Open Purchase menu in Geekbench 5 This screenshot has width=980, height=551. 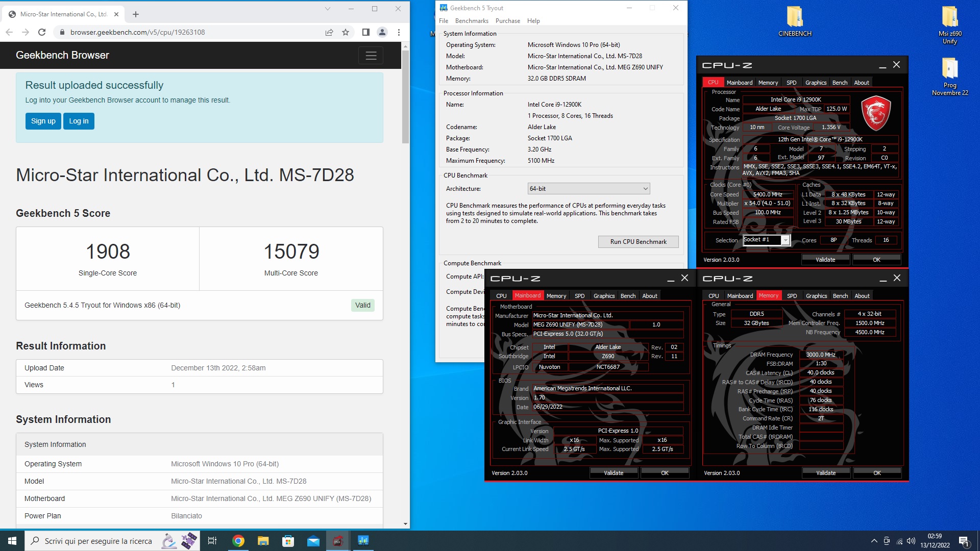(x=508, y=21)
